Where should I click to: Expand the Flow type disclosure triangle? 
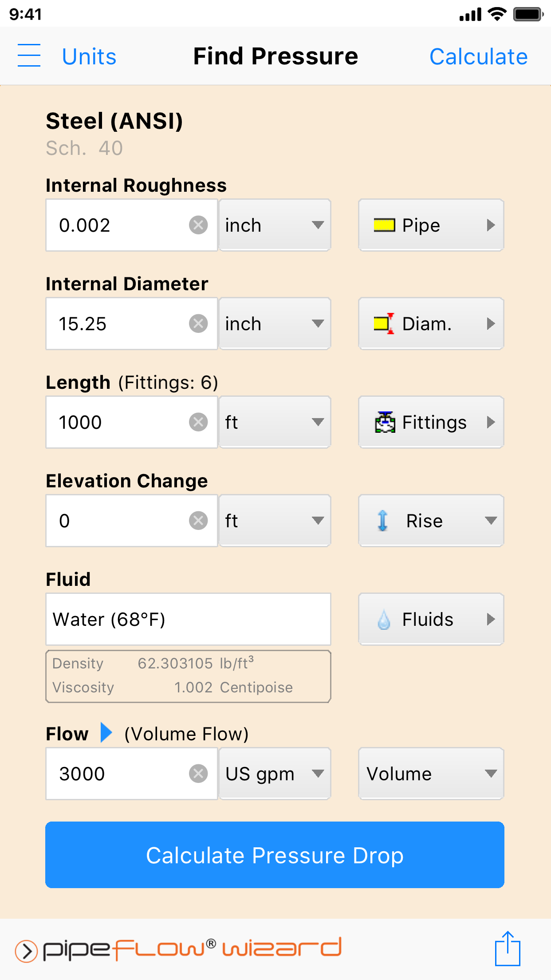tap(106, 733)
